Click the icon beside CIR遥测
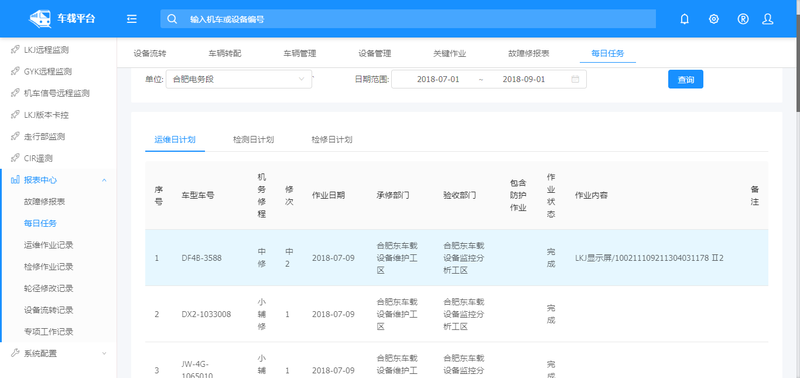This screenshot has width=800, height=378. [15, 158]
